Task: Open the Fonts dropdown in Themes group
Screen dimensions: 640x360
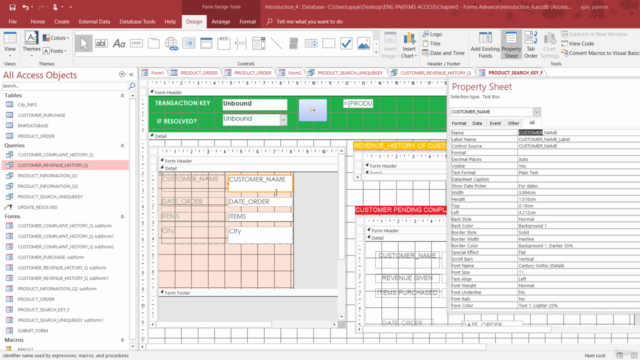Action: (x=56, y=51)
